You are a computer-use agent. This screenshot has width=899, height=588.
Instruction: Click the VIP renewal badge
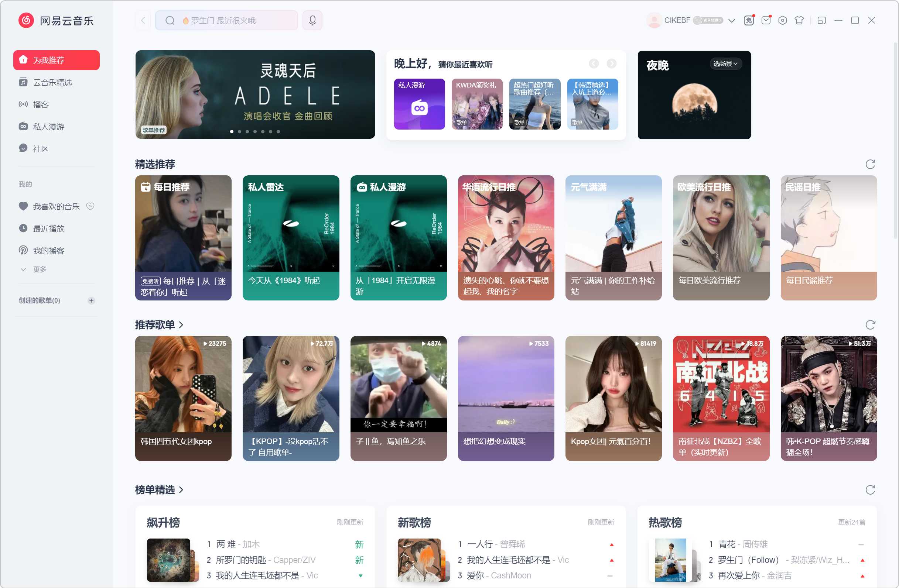tap(708, 20)
